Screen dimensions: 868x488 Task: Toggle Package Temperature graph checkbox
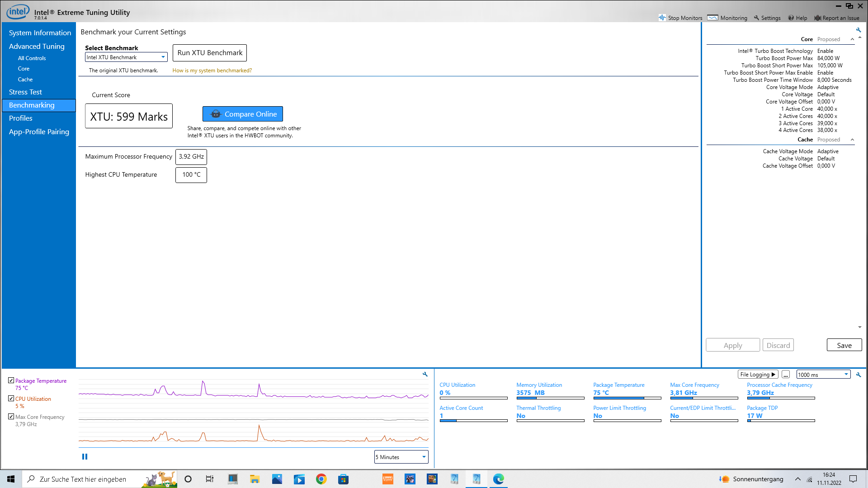pos(11,380)
